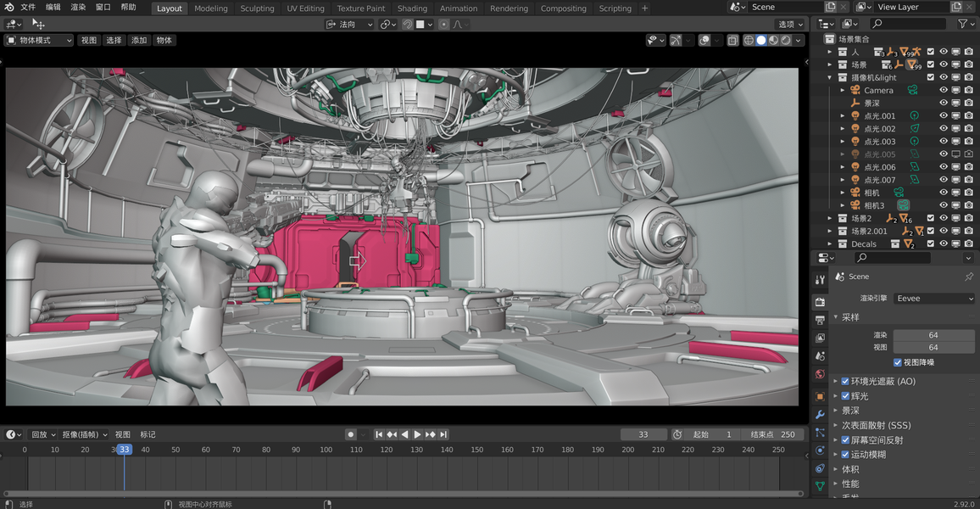Expand the 人 collection
Image resolution: width=980 pixels, height=509 pixels.
tap(830, 52)
